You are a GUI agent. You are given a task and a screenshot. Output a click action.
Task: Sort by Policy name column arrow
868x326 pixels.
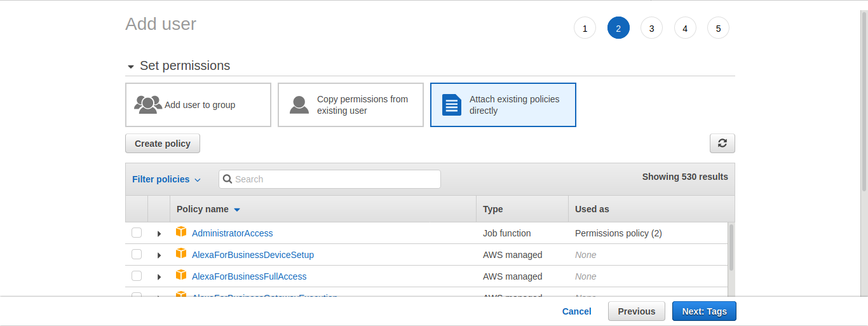(x=237, y=210)
